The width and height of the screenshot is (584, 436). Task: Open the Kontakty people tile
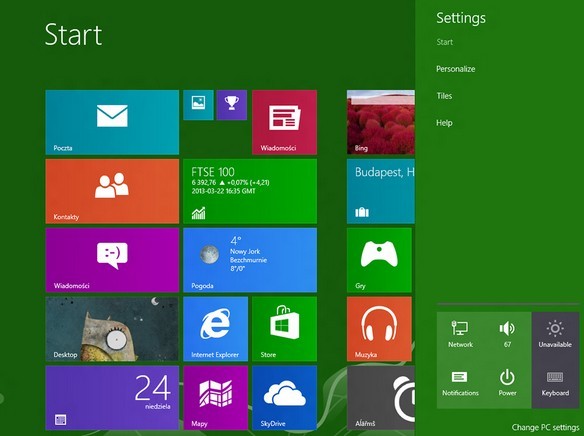tap(112, 191)
